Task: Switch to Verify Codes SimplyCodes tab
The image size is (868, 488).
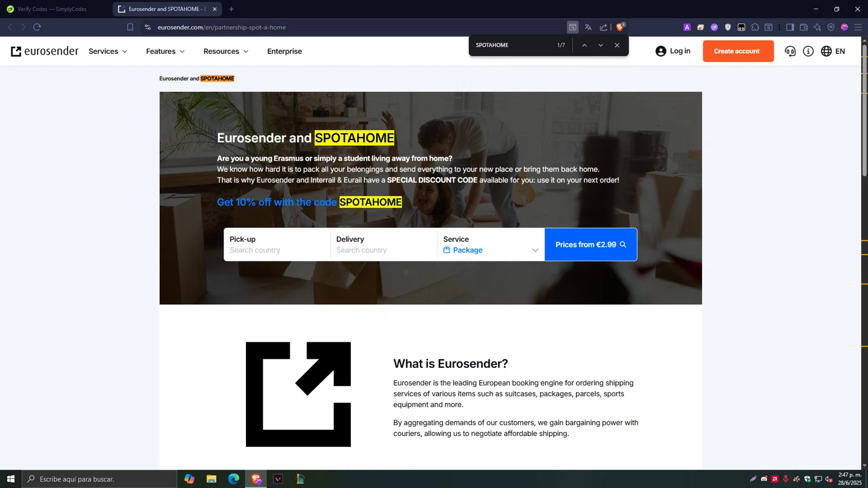Action: pos(52,9)
